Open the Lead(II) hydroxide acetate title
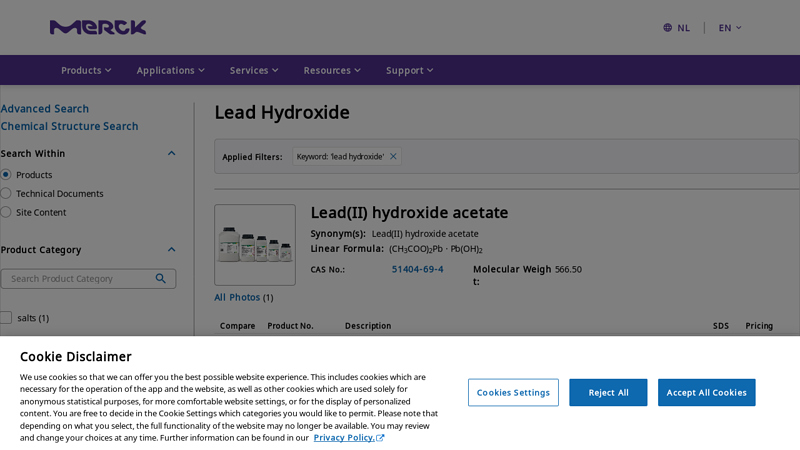The height and width of the screenshot is (450, 800). click(409, 212)
